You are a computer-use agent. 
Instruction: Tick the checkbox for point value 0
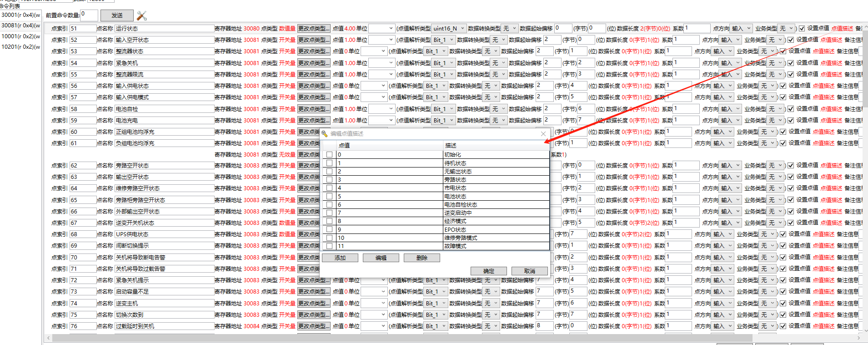pyautogui.click(x=329, y=155)
